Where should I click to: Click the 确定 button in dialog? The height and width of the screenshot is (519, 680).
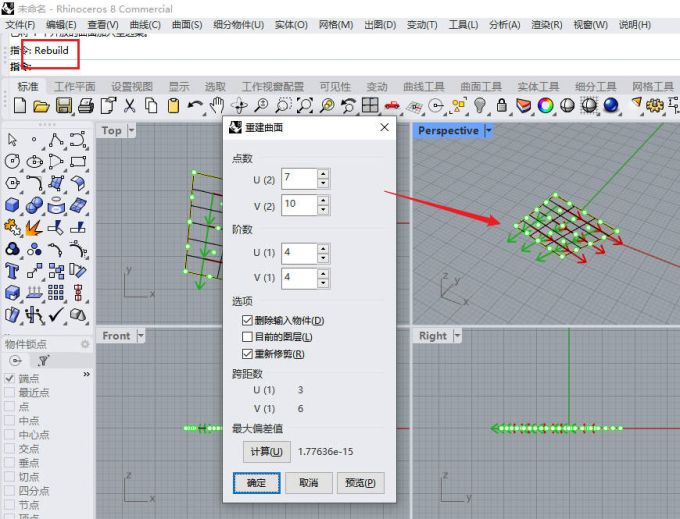click(x=256, y=483)
